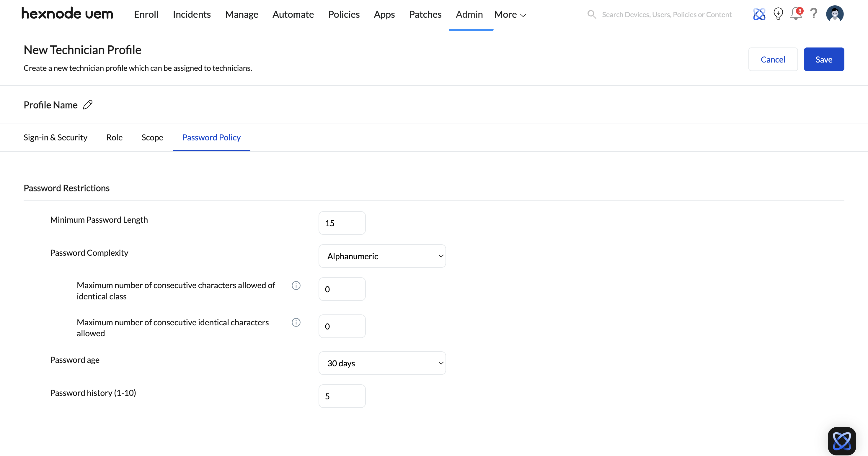
Task: Open the help question mark icon
Action: point(814,14)
